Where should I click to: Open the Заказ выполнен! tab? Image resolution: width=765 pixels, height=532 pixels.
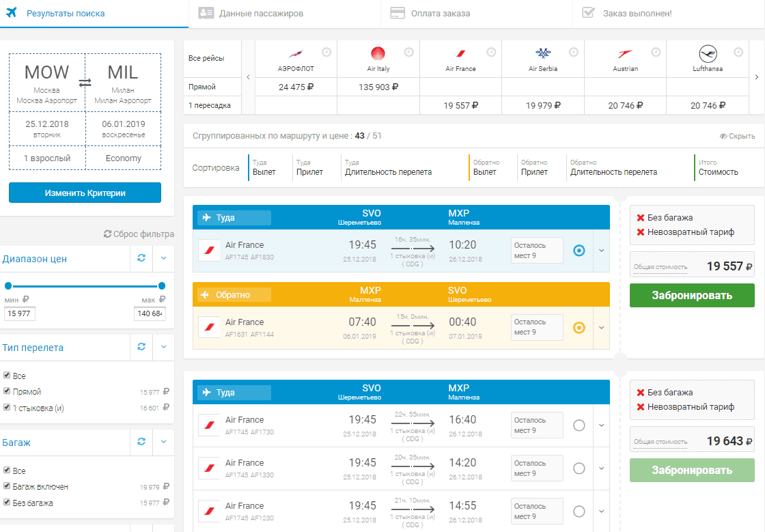point(669,14)
